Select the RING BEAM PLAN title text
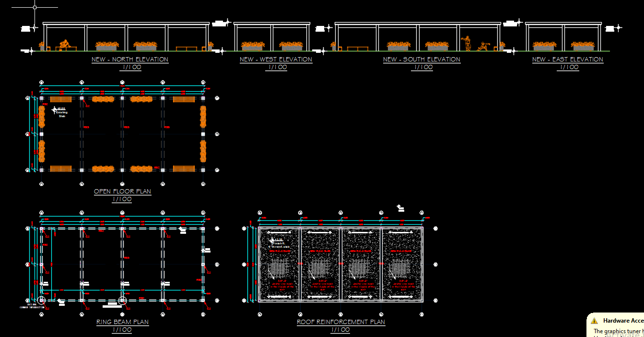The height and width of the screenshot is (337, 644). coord(122,322)
